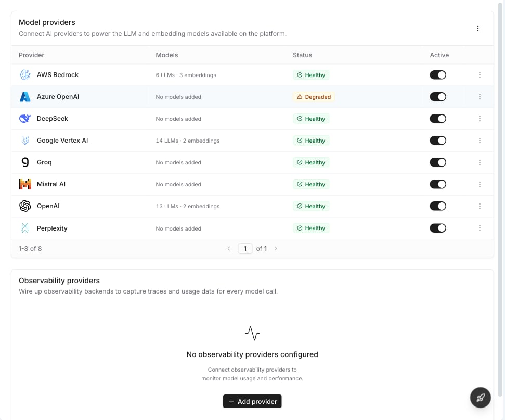Go to next page chevron
505x420 pixels.
coord(276,249)
